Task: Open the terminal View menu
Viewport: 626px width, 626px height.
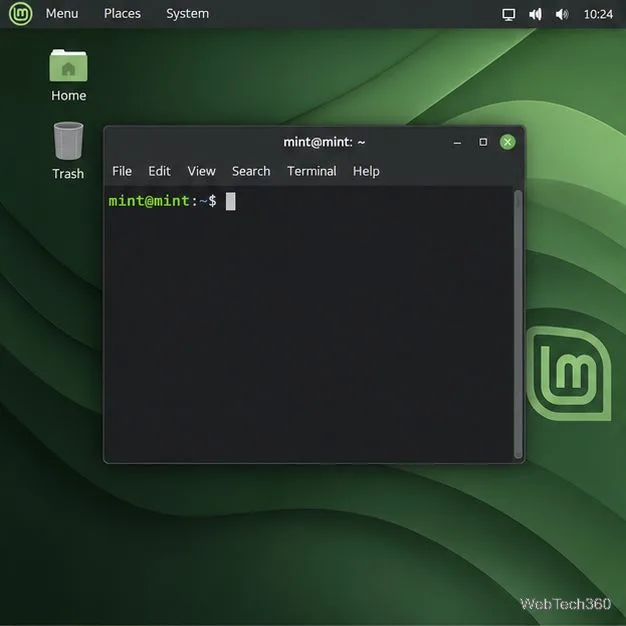Action: 202,171
